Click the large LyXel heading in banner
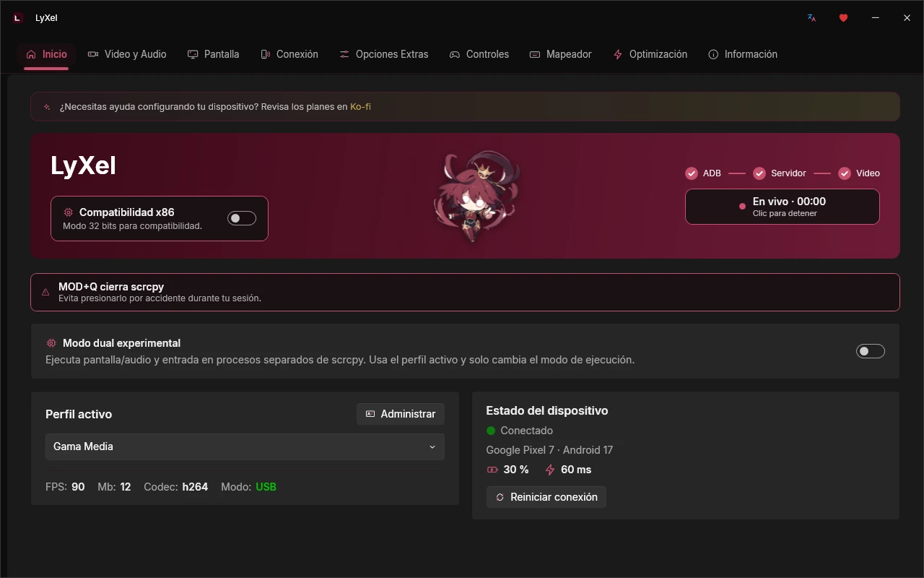924x578 pixels. coord(84,166)
